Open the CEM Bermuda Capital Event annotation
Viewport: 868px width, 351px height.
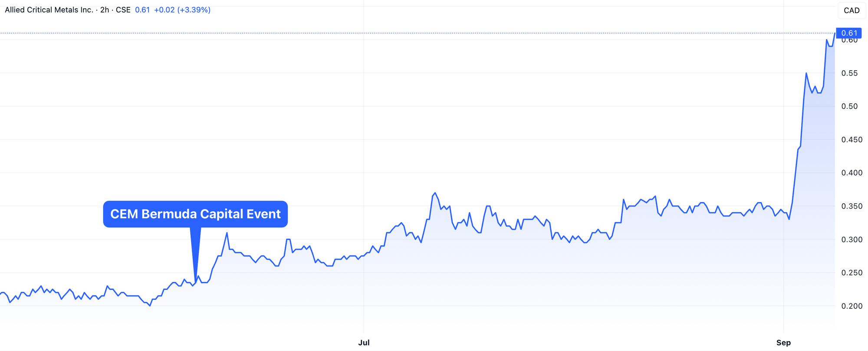coord(195,214)
